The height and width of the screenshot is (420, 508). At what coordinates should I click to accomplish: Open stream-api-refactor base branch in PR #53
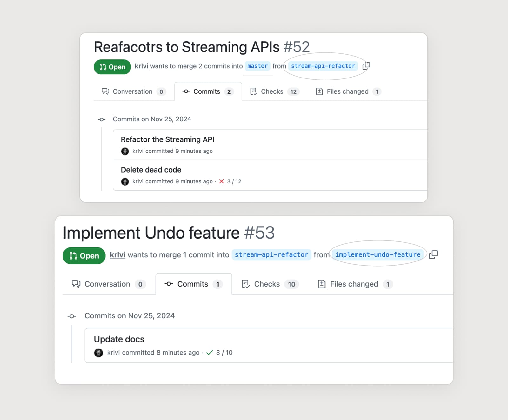271,254
